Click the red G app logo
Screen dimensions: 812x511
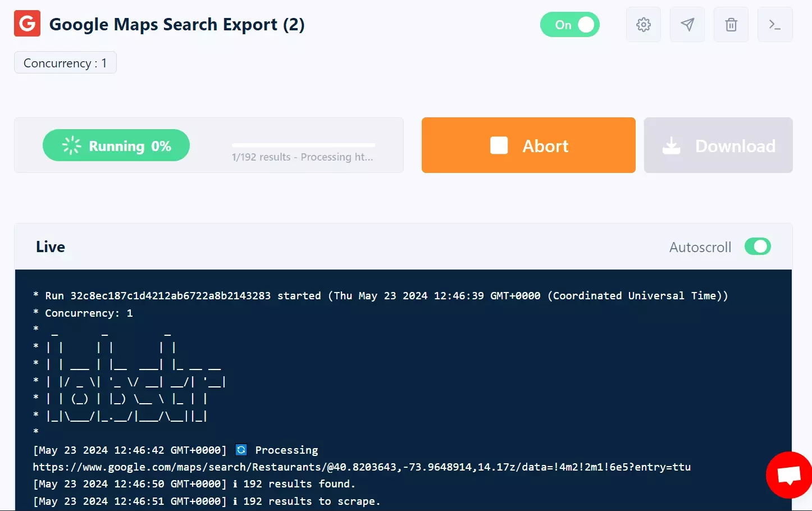(27, 24)
